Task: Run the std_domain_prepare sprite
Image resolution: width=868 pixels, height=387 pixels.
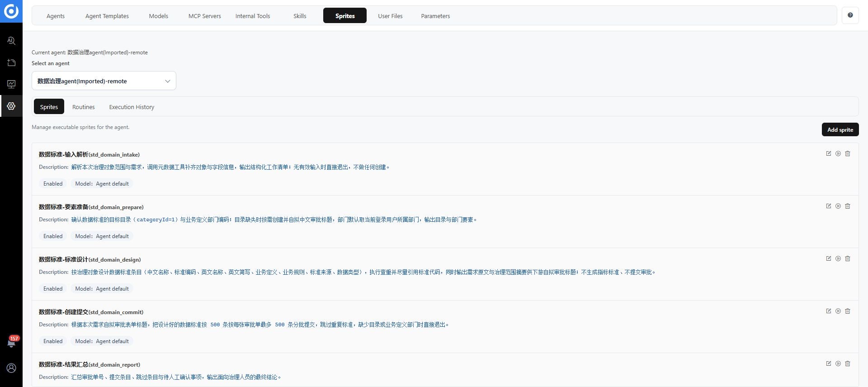Action: click(x=838, y=206)
